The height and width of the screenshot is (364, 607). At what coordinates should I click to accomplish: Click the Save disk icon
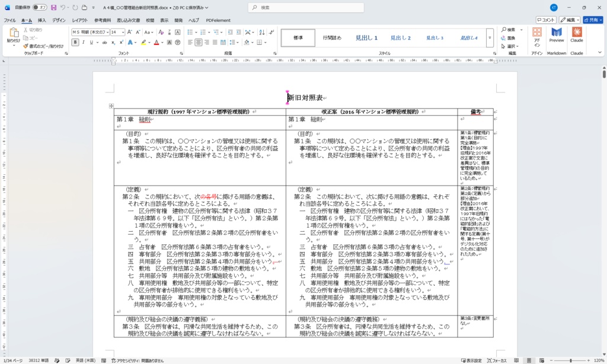pos(53,7)
